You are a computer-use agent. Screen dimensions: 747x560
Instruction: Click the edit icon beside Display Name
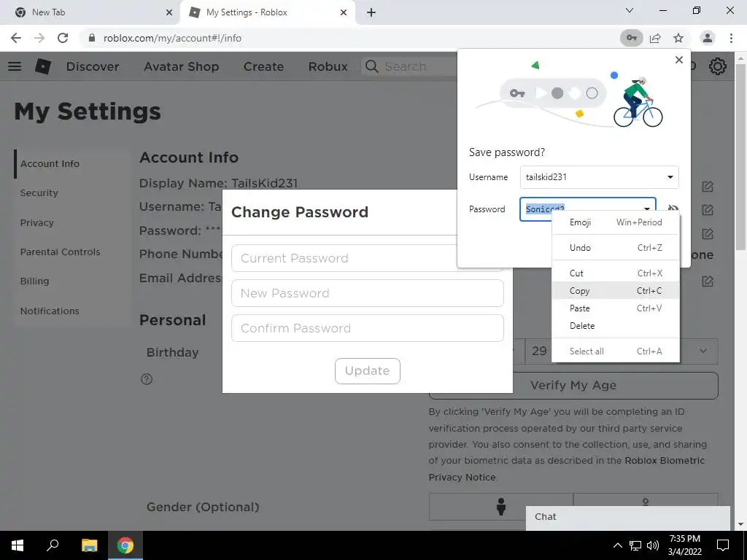[708, 187]
